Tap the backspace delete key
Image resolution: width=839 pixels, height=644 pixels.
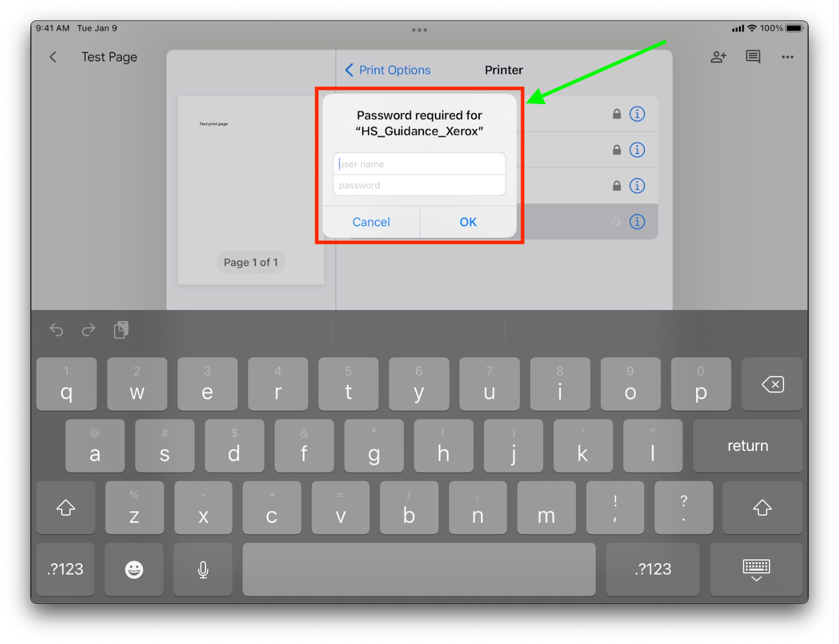click(x=772, y=384)
